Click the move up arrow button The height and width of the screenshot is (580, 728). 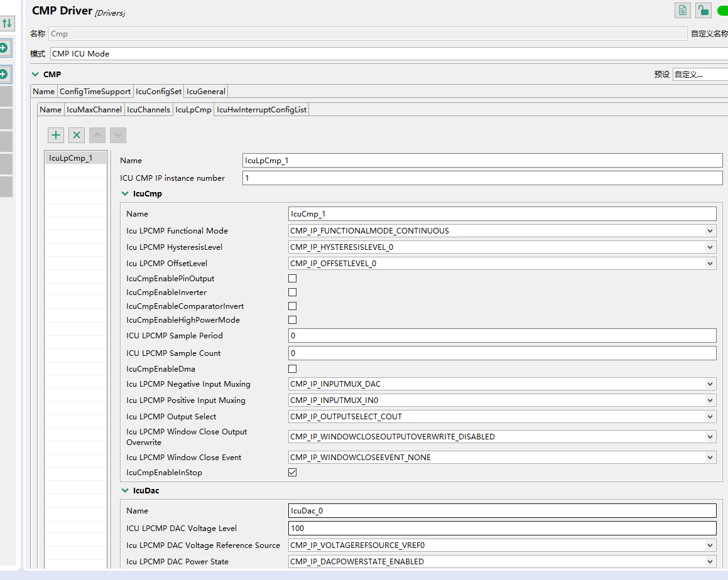point(97,135)
